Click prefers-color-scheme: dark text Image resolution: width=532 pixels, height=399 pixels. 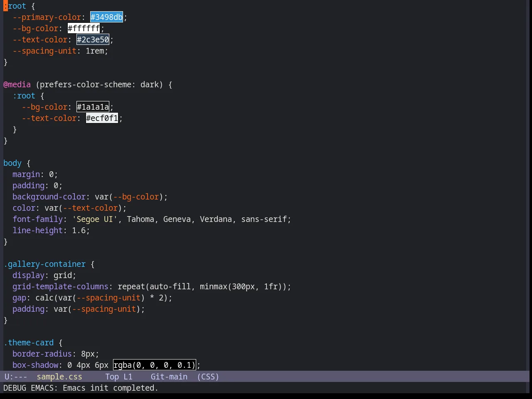click(99, 84)
